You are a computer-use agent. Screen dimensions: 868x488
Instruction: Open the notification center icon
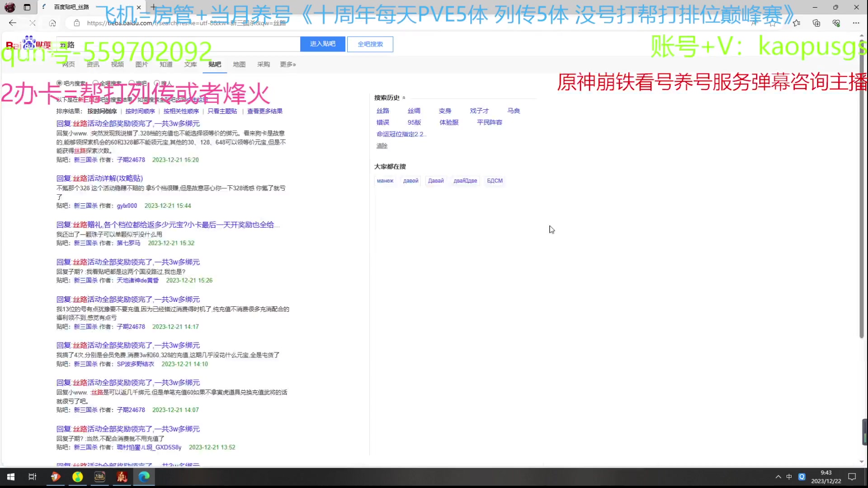[852, 477]
